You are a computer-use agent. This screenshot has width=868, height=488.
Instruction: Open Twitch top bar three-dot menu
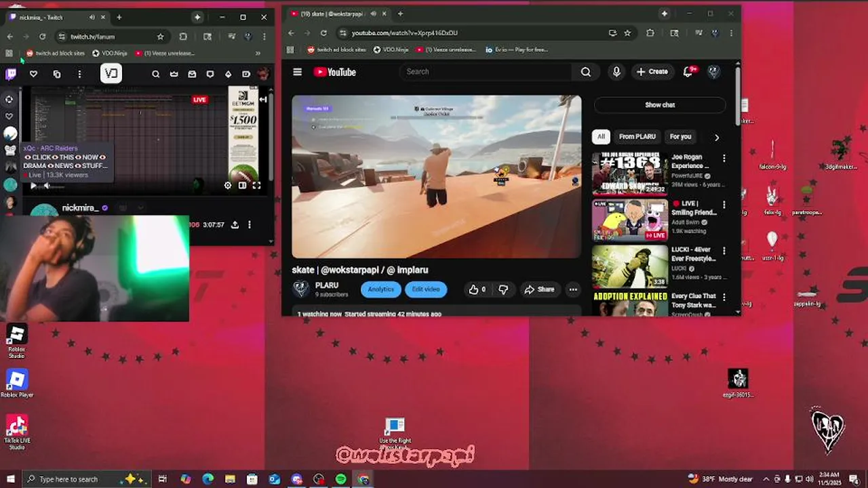(79, 74)
